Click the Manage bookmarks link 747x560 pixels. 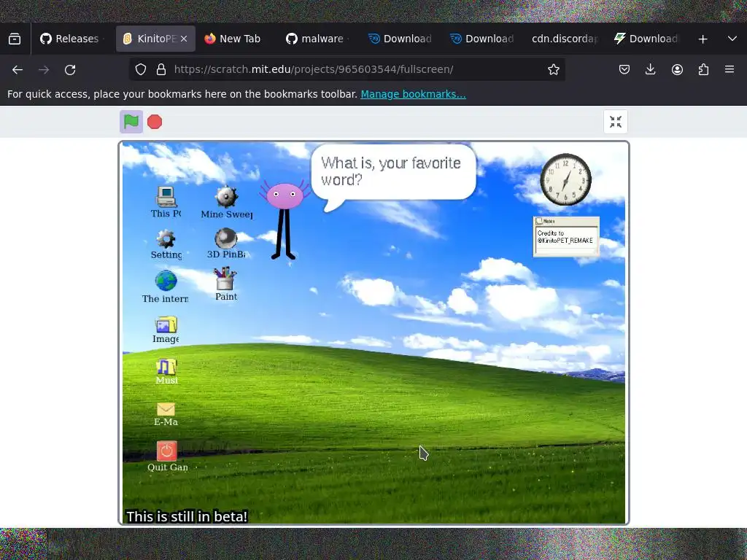tap(413, 94)
